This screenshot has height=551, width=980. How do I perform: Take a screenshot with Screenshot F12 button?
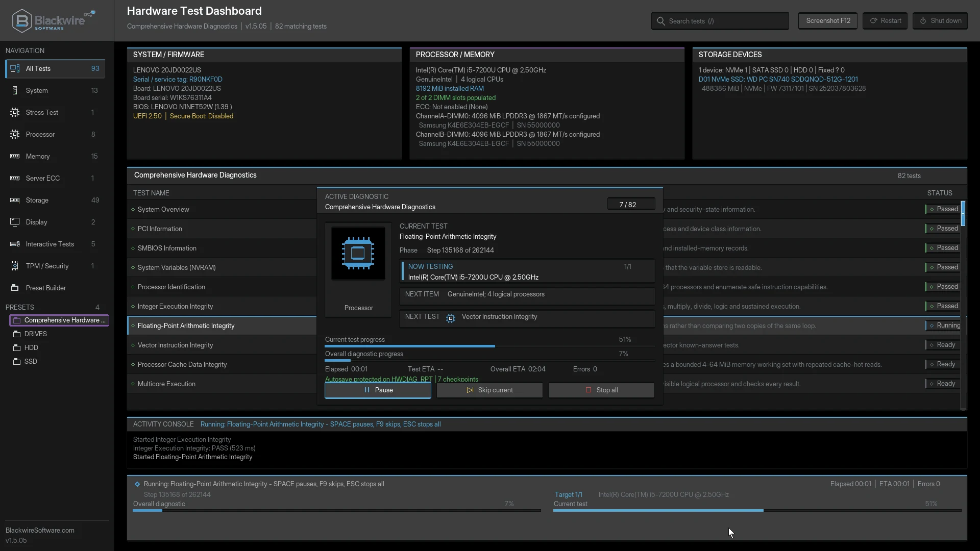[828, 21]
